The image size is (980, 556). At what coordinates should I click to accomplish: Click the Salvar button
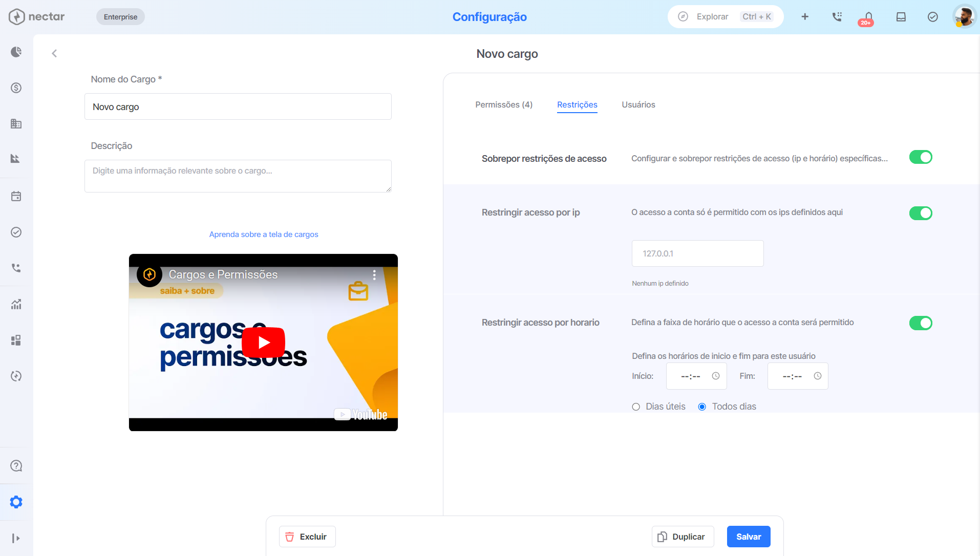(x=749, y=537)
